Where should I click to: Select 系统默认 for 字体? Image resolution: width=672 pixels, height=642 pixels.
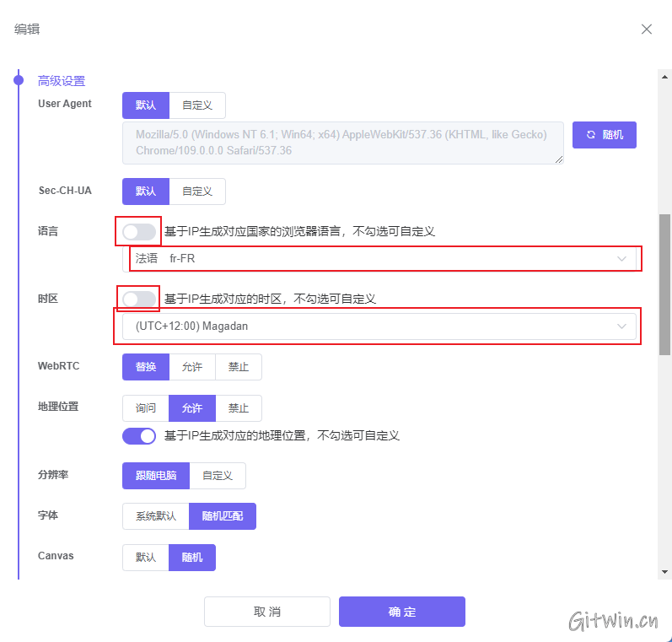coord(156,516)
